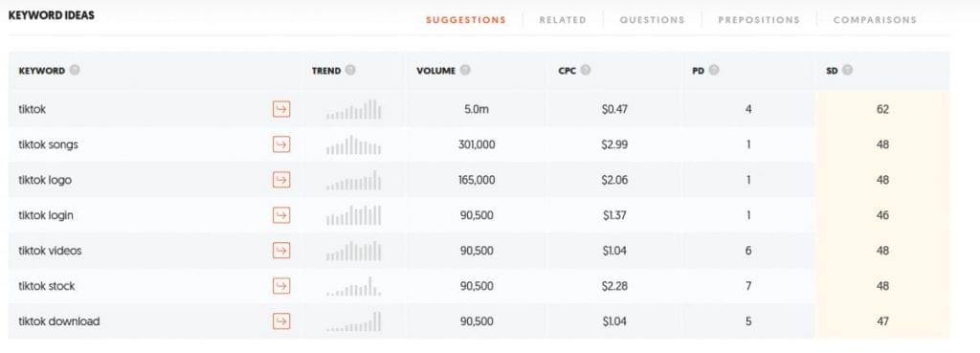Show help info icon beside CPC header
The image size is (980, 353).
[x=585, y=70]
